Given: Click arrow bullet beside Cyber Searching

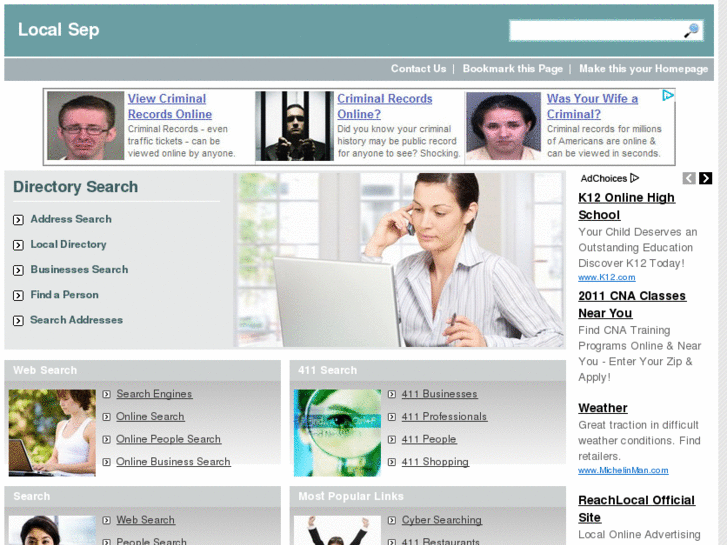Looking at the screenshot, I should click(x=392, y=520).
